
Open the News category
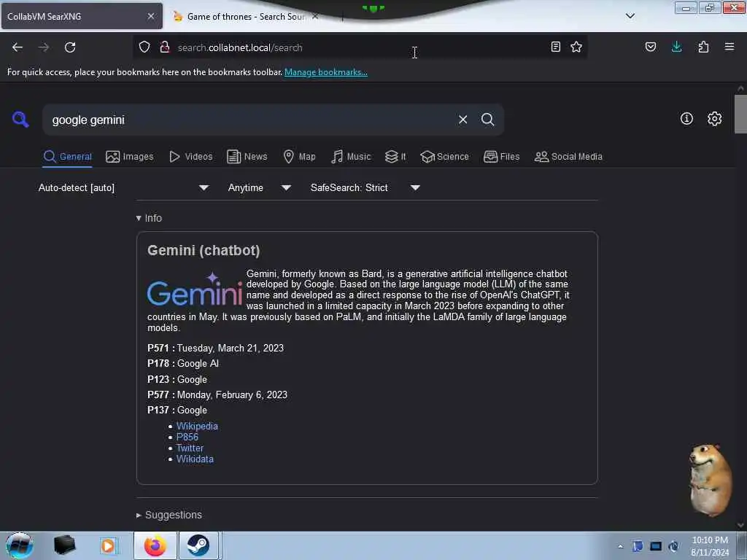pos(247,157)
